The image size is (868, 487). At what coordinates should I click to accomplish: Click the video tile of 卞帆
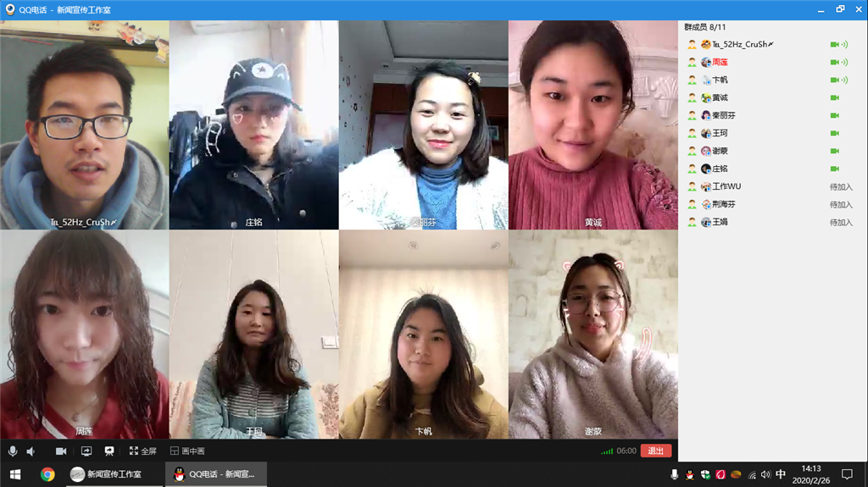pos(424,335)
